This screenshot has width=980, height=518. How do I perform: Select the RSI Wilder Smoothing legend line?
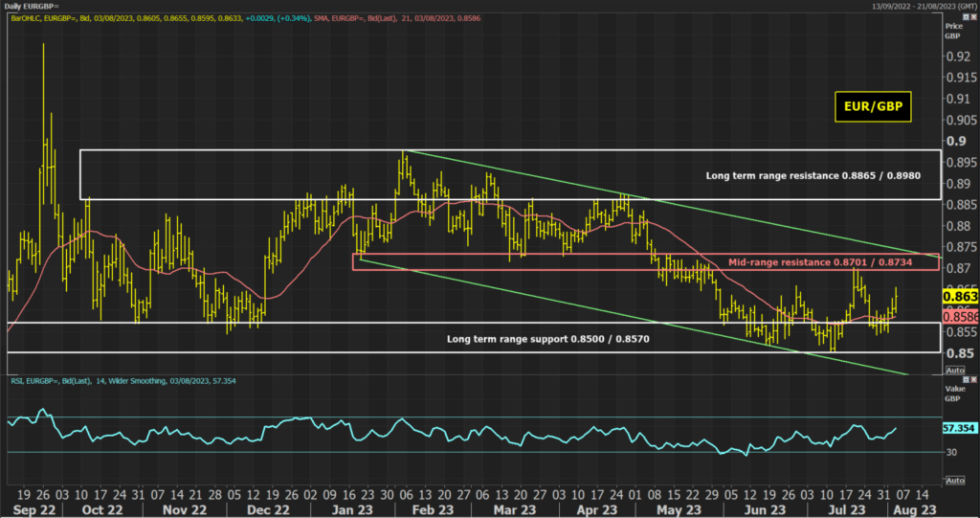122,380
